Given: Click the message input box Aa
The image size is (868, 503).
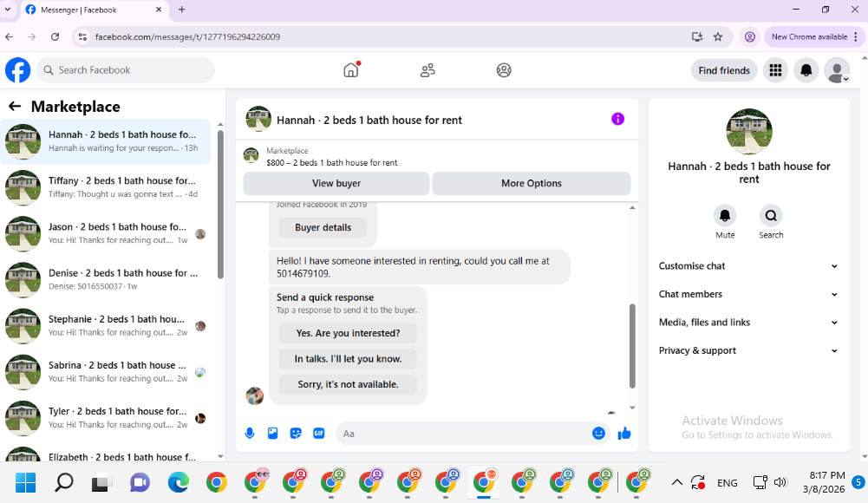Looking at the screenshot, I should [x=464, y=434].
